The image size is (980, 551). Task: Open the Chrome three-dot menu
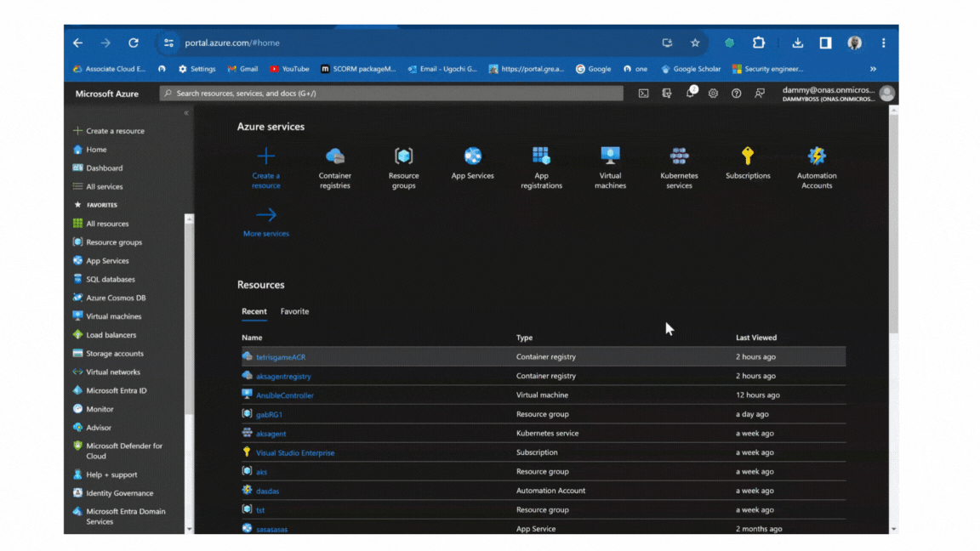(x=883, y=43)
